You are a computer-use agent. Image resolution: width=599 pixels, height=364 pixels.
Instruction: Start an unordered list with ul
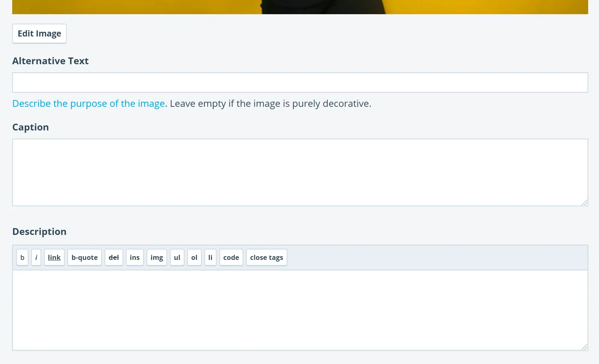(x=177, y=258)
